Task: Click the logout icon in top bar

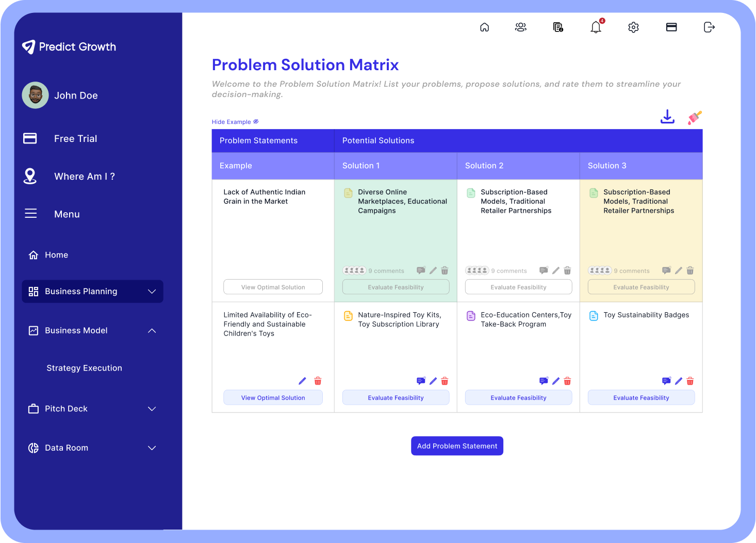Action: [x=709, y=27]
